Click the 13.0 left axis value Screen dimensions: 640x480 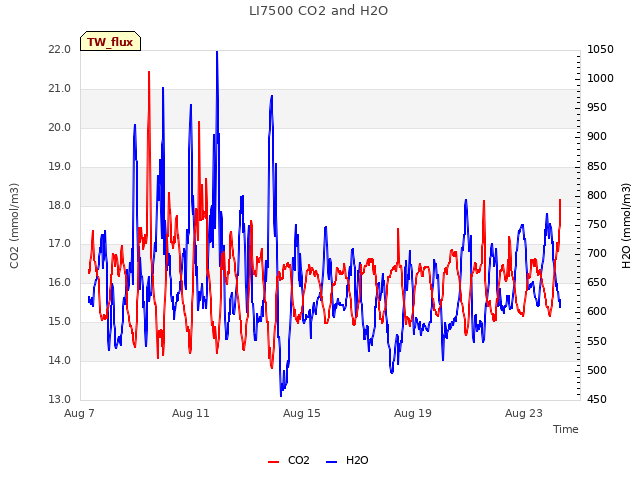point(60,399)
